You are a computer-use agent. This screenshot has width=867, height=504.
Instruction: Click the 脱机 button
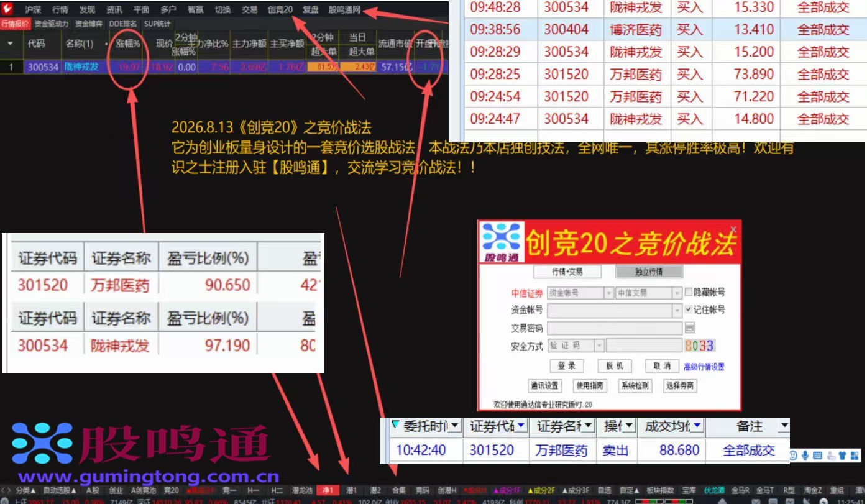615,365
